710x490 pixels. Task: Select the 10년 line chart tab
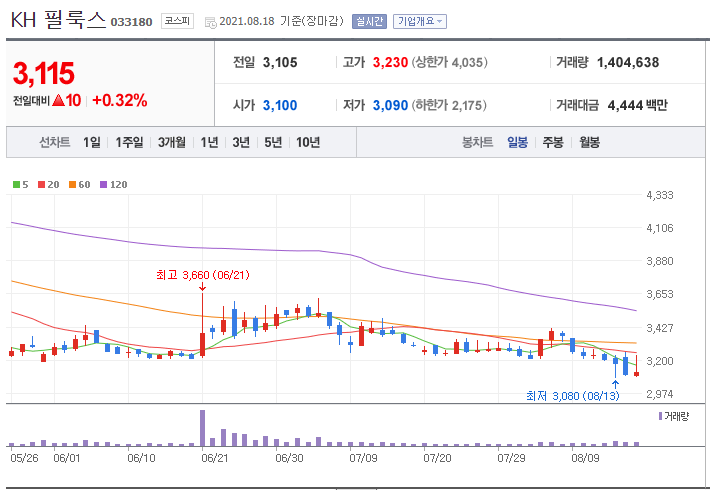tap(308, 143)
